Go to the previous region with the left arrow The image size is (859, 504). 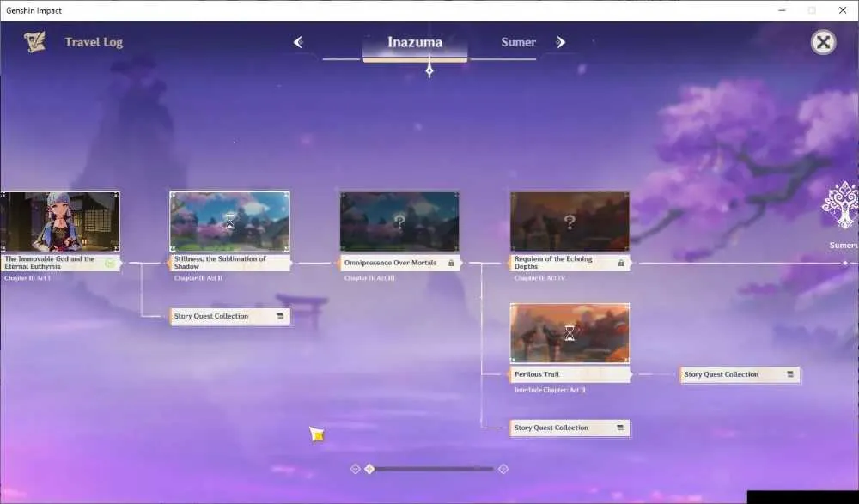click(298, 42)
